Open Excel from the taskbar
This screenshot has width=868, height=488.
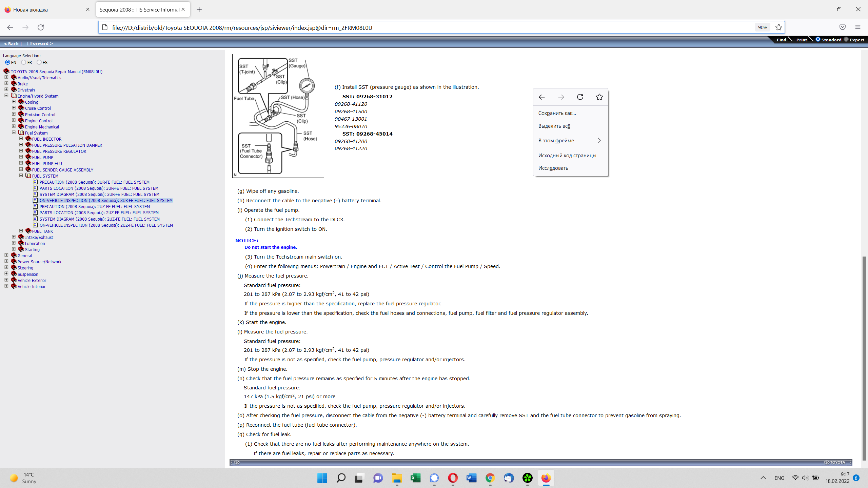point(415,478)
